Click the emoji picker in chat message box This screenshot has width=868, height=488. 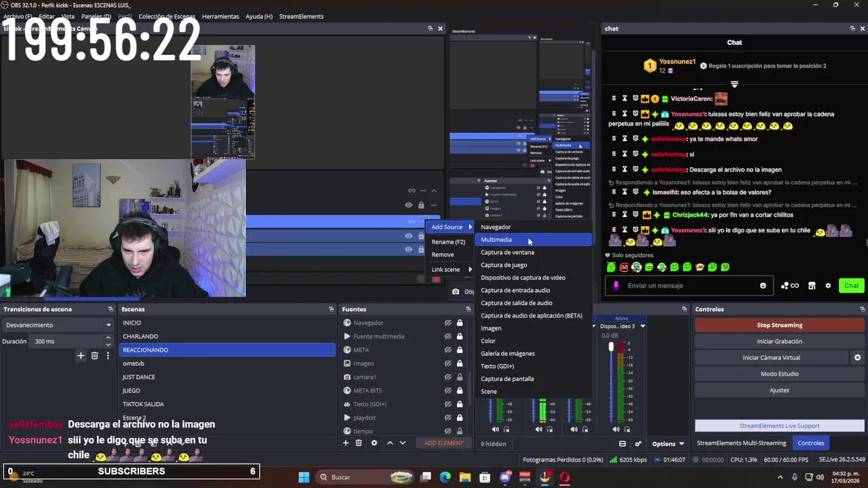763,285
